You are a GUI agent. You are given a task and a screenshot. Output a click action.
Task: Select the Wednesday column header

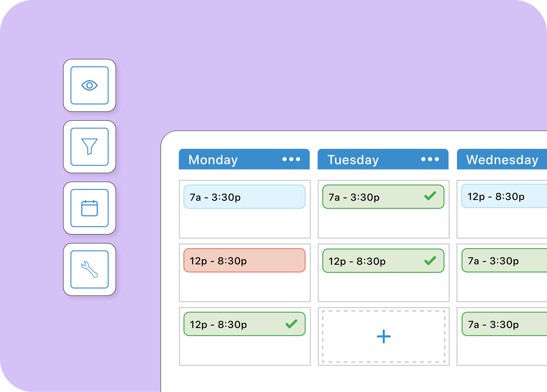(x=502, y=159)
